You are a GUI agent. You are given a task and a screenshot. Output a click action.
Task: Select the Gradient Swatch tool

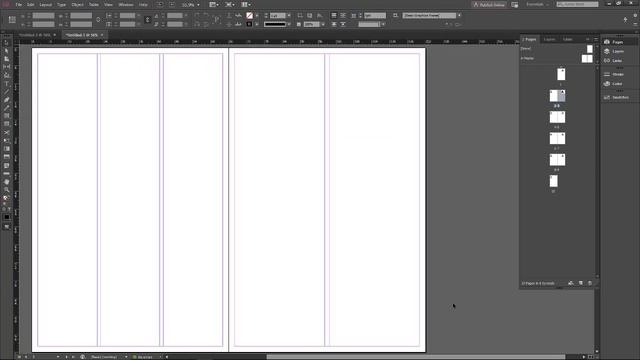coord(7,149)
